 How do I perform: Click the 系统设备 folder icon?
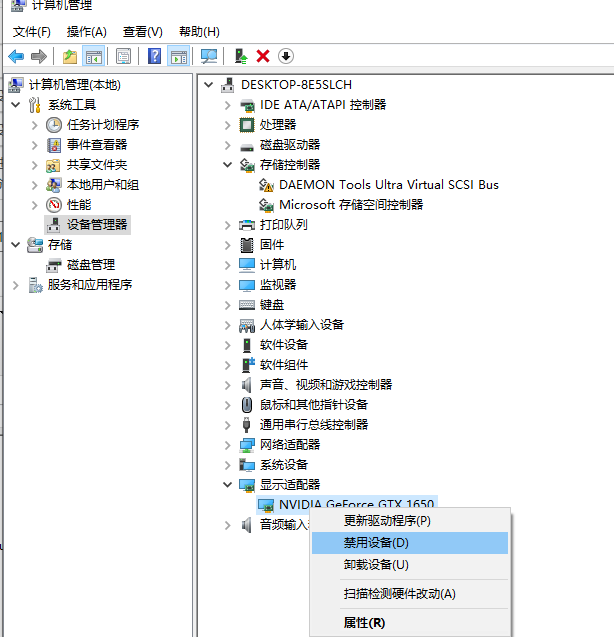tap(247, 464)
